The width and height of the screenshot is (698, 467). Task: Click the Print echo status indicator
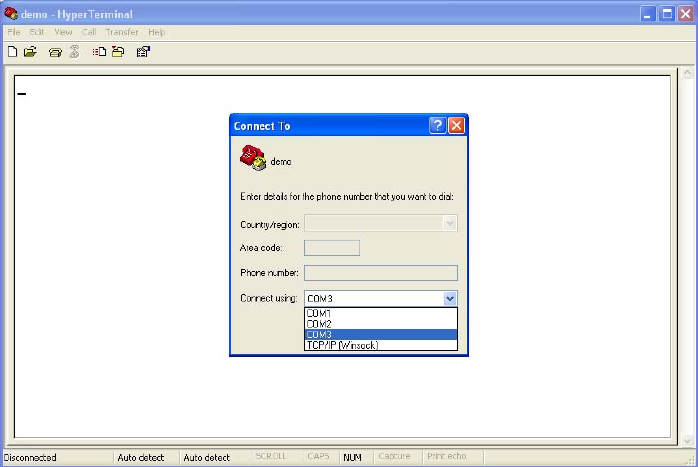[x=446, y=456]
